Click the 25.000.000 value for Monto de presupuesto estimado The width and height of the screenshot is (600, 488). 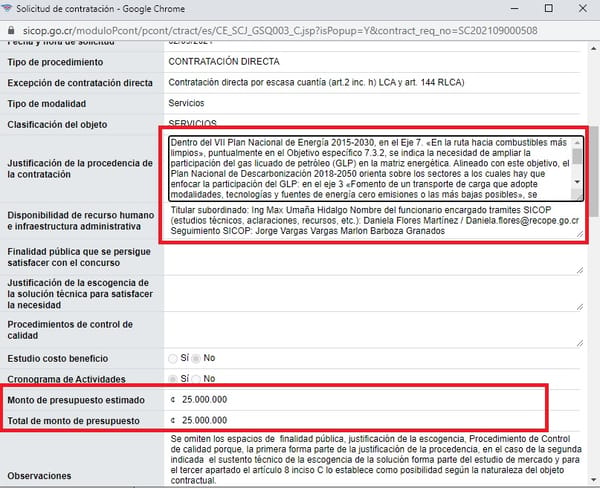204,400
